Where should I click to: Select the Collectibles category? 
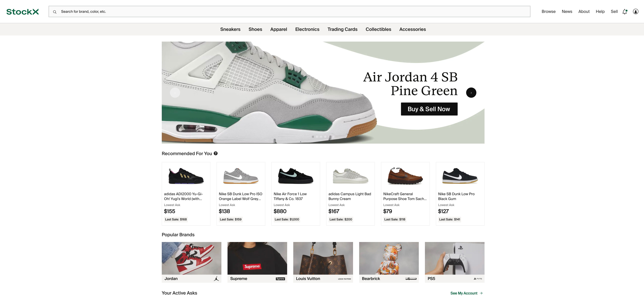coord(378,29)
